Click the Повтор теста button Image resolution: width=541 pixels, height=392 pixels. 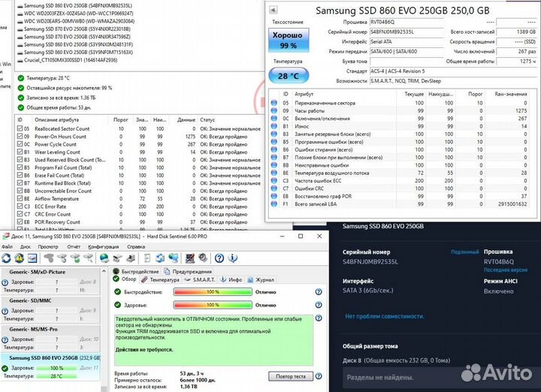291,376
